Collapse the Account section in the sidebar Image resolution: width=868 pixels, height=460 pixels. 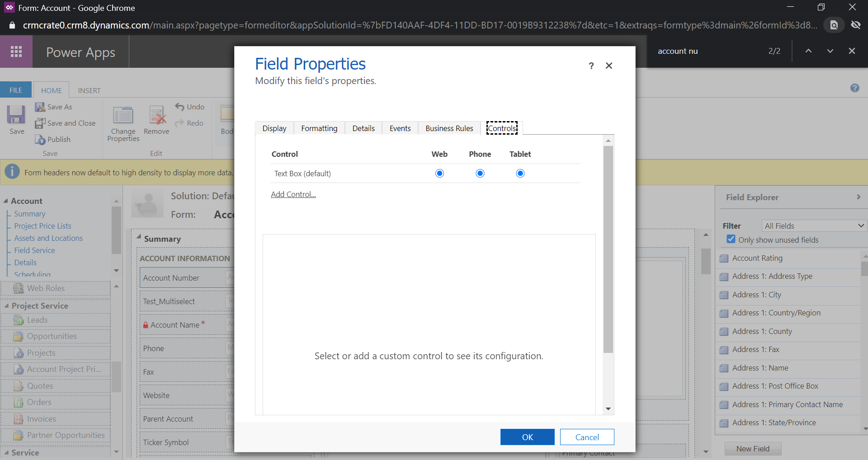click(6, 201)
